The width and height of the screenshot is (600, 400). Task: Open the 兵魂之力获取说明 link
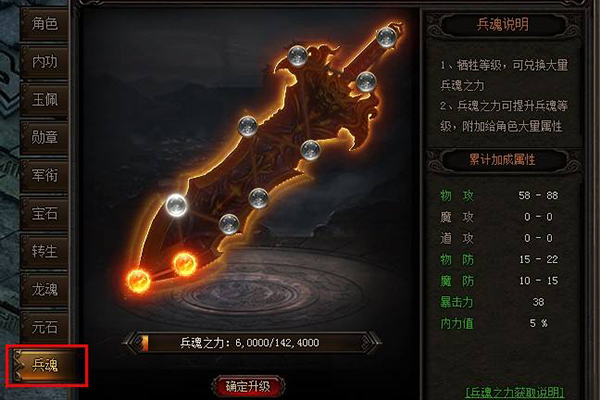(515, 392)
